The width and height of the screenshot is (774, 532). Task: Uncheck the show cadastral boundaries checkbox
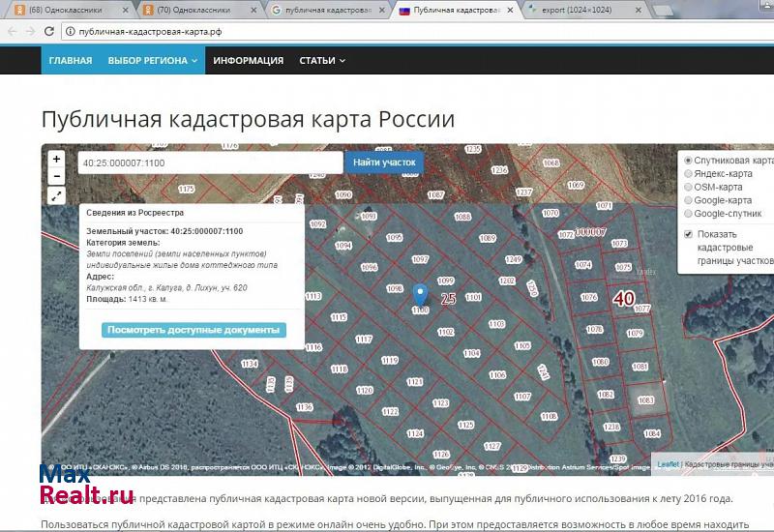(688, 234)
